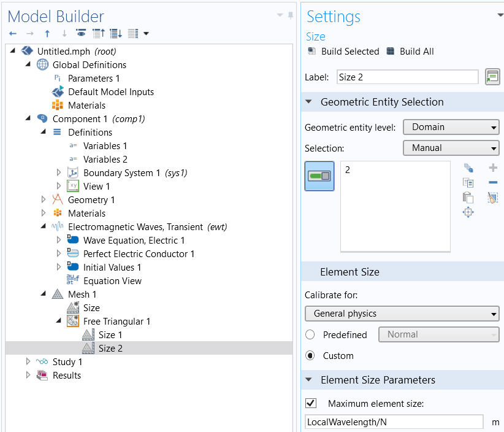The height and width of the screenshot is (432, 504).
Task: Click the Build All button
Action: coord(410,52)
